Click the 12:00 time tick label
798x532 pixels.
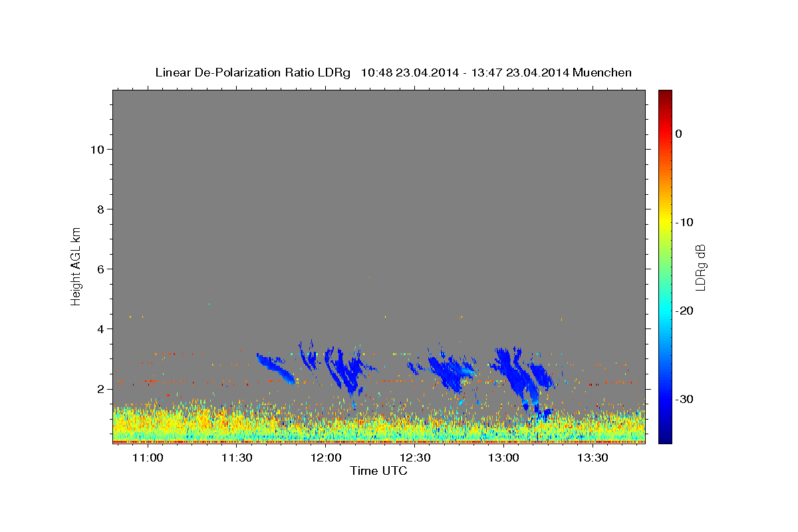(x=325, y=458)
